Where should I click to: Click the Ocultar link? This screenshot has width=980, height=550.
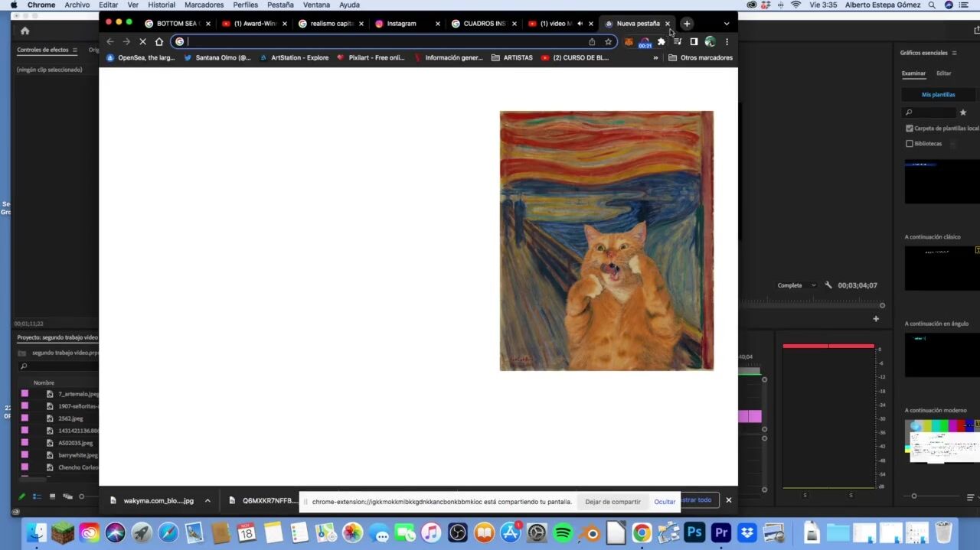tap(665, 502)
